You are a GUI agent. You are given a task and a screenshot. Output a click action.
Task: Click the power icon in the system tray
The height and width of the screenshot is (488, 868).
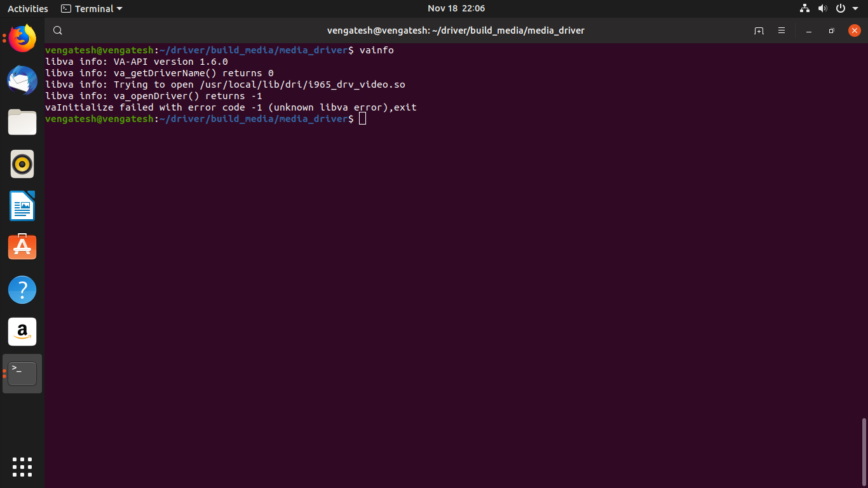click(x=840, y=8)
